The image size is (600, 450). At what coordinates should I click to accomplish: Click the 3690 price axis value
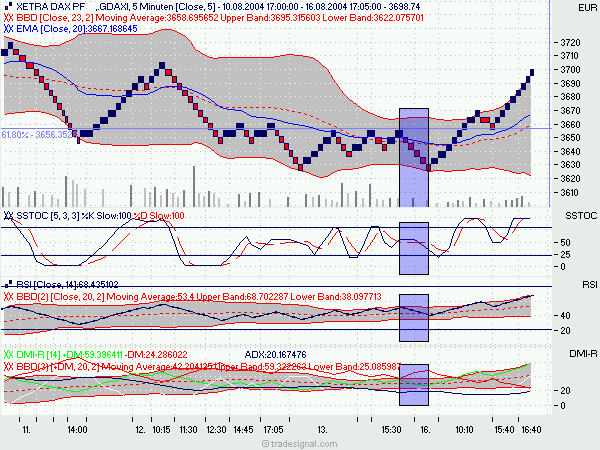(570, 83)
